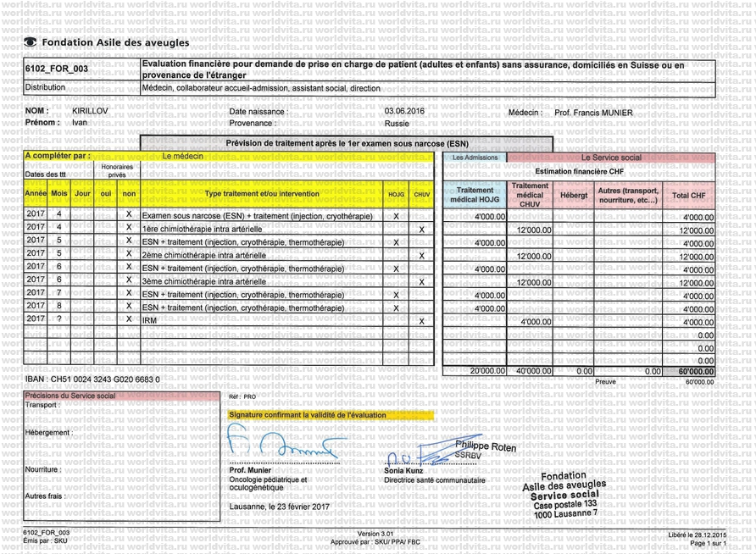Click the date "Lausanne, le 23 février 2017"
Image resolution: width=756 pixels, height=554 pixels.
point(280,507)
